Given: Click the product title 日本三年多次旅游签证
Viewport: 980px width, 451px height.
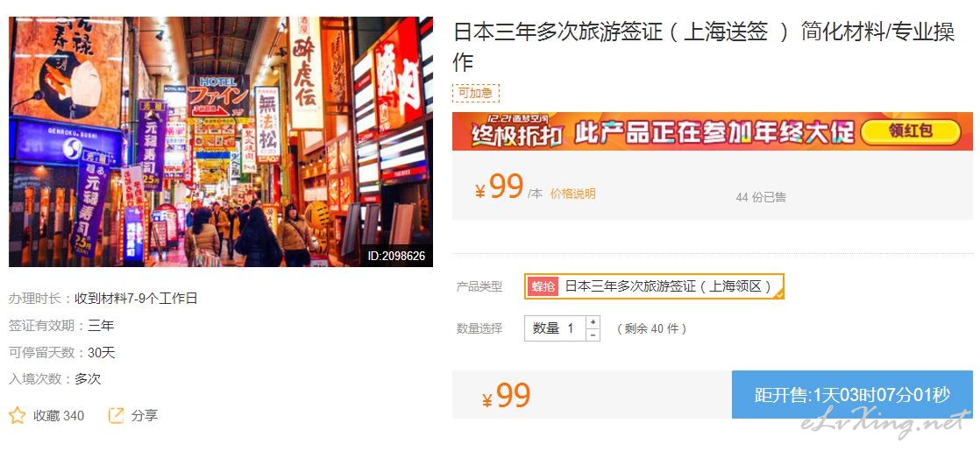Looking at the screenshot, I should (704, 46).
